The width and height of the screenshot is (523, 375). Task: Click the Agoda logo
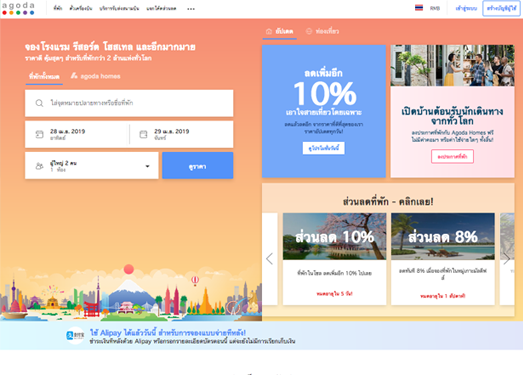pos(18,8)
